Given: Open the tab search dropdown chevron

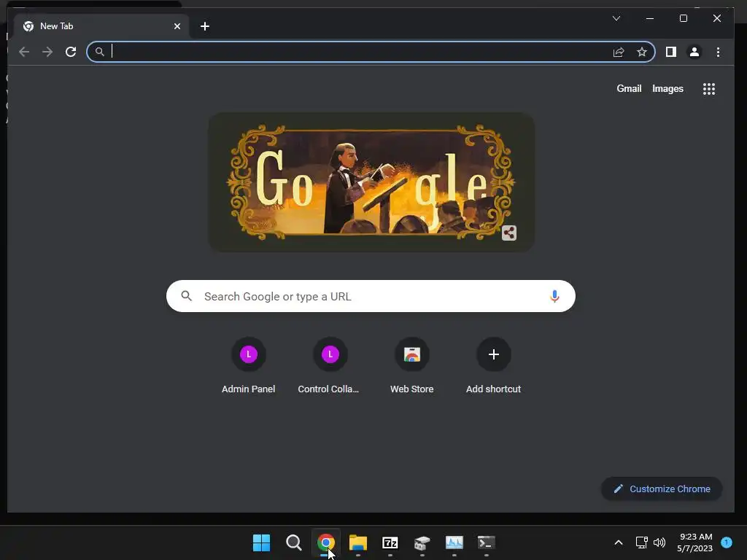Looking at the screenshot, I should [x=616, y=18].
